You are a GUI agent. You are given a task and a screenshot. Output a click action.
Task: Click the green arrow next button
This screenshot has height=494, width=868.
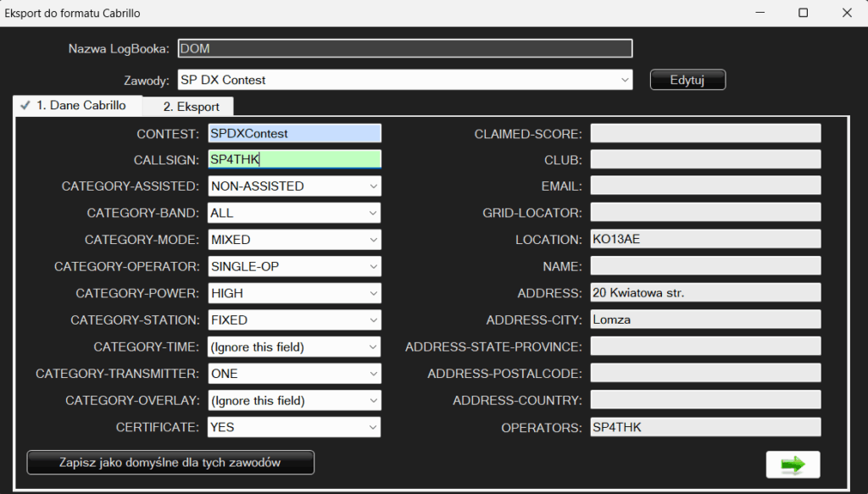pyautogui.click(x=793, y=464)
